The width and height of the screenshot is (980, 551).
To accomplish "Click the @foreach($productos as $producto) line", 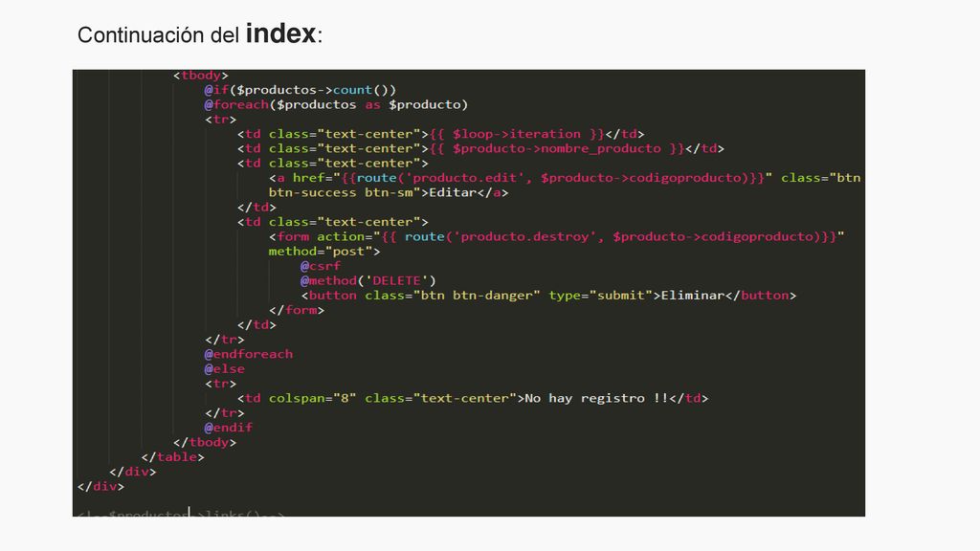I will [x=336, y=104].
